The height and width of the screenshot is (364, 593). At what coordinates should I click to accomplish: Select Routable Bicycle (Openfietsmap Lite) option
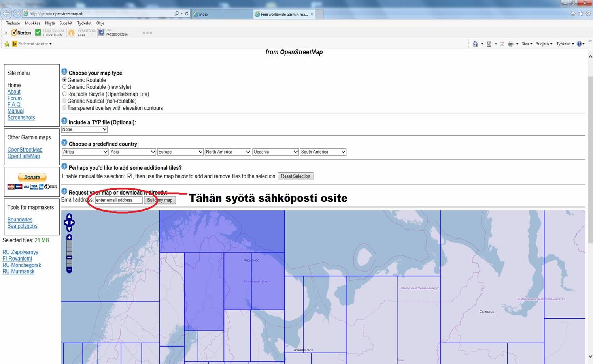64,94
